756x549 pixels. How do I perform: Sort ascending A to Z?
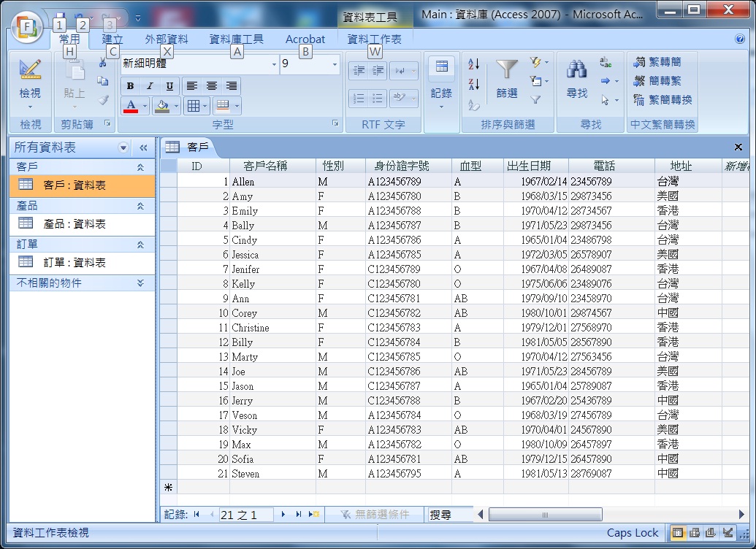pos(474,63)
